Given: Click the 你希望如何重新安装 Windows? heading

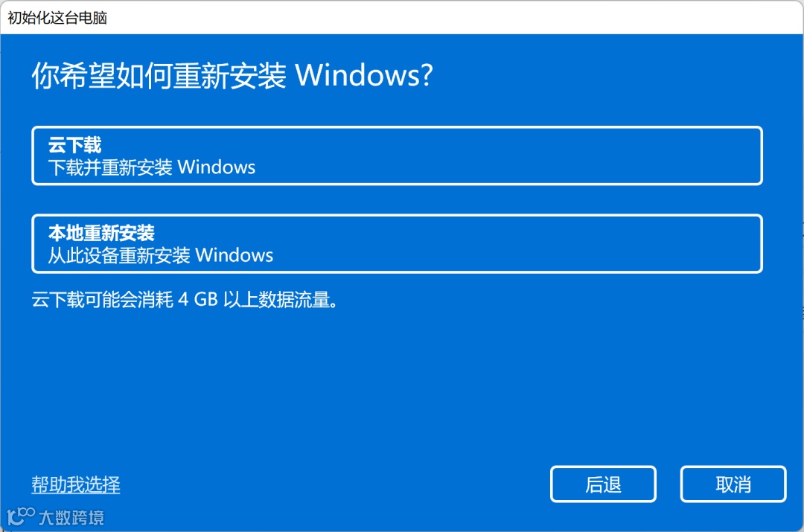Looking at the screenshot, I should [x=232, y=76].
